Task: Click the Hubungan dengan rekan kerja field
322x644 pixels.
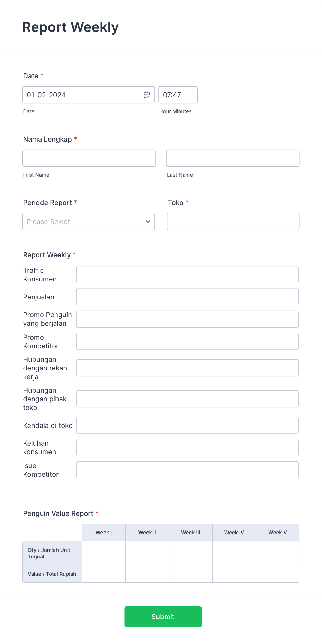Action: 187,368
